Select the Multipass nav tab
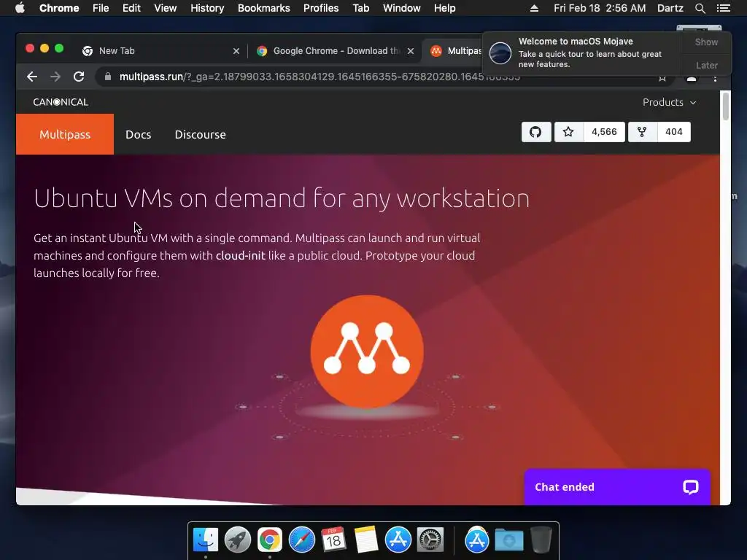 (x=65, y=134)
